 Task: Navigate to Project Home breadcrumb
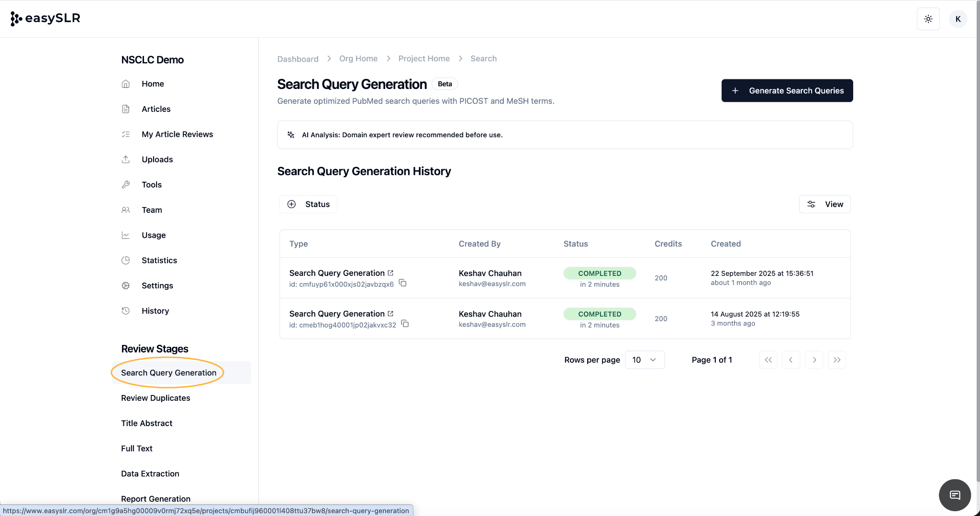tap(424, 58)
